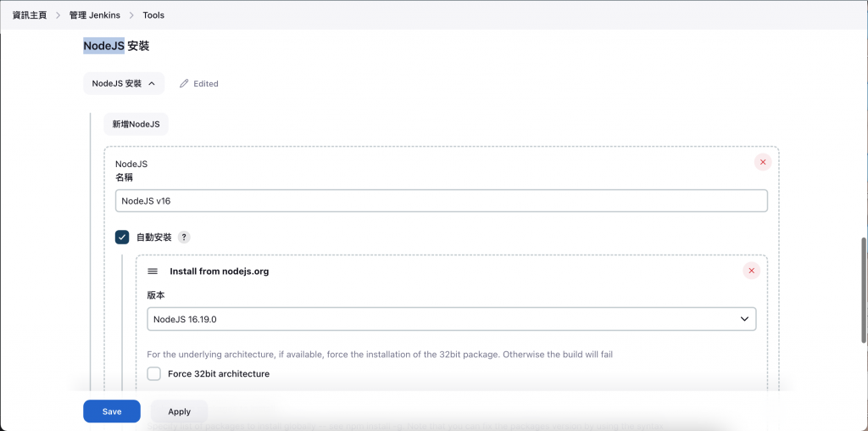Screen dimensions: 868x431
Task: Click the page vertical scrollbar
Action: point(864,291)
